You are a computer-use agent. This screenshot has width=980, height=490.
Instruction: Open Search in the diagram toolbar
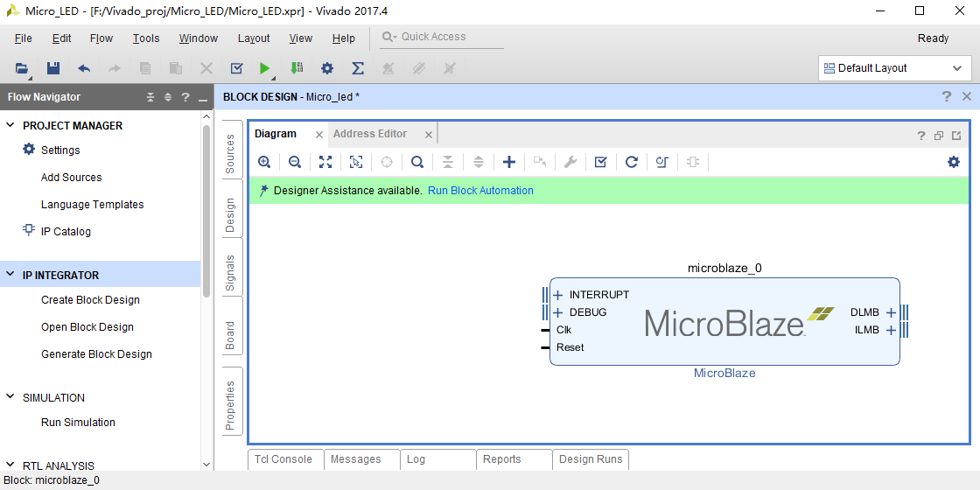[416, 163]
